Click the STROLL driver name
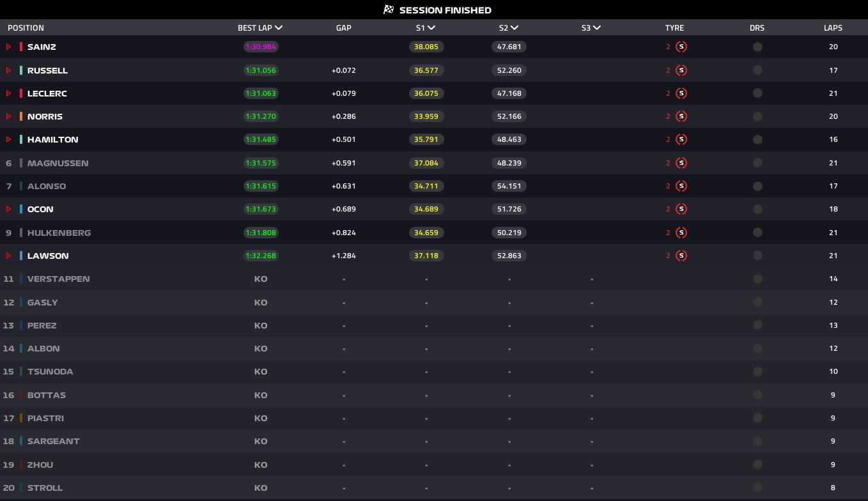The image size is (868, 501). tap(45, 488)
